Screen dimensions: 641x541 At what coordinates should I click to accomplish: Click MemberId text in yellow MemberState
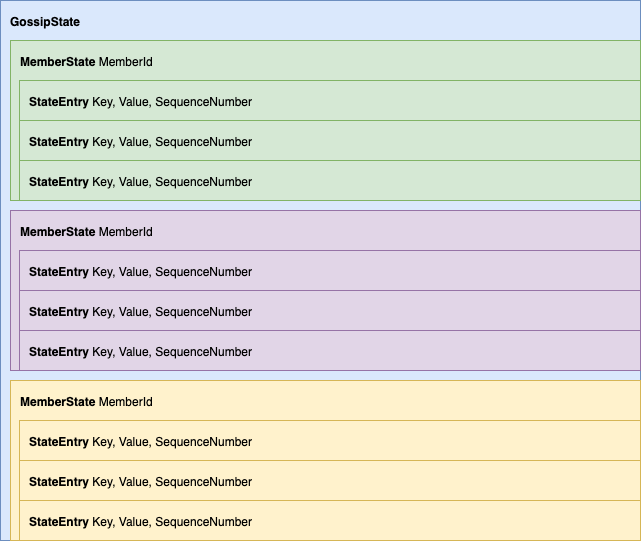125,402
